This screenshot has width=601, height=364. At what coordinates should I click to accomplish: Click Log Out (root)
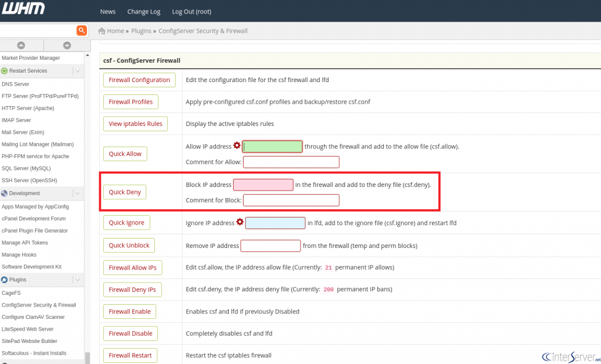[192, 12]
